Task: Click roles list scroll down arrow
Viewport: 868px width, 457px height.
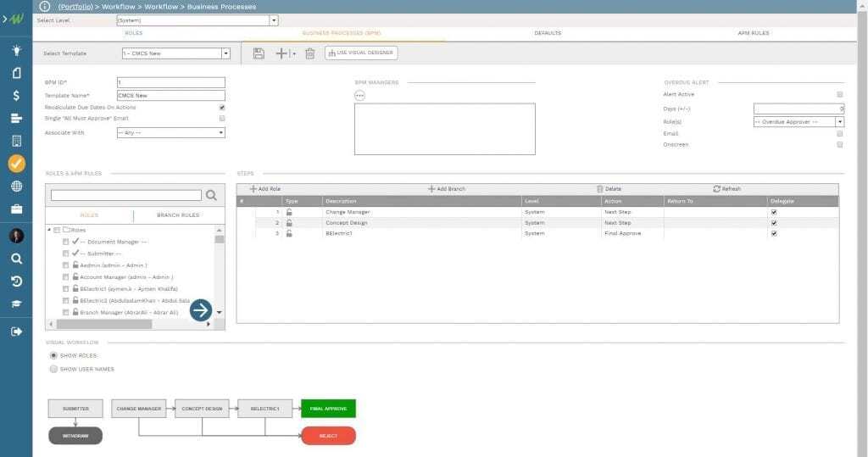Action: (x=220, y=312)
